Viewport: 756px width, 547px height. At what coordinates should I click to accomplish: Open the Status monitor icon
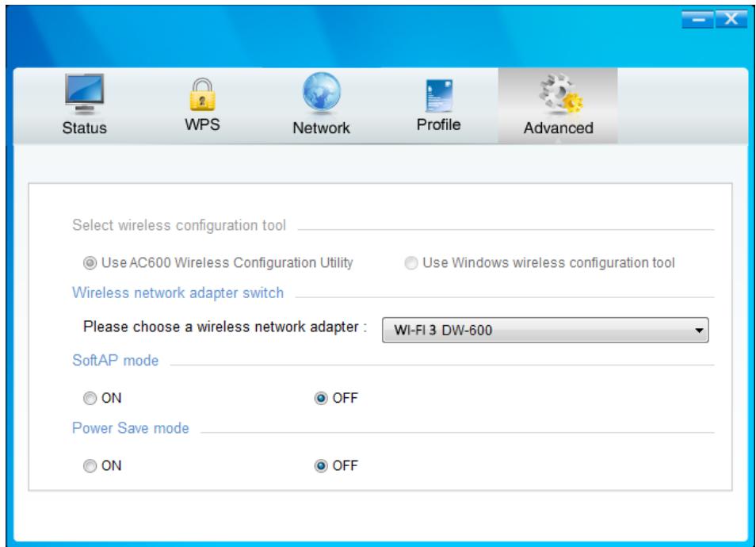tap(84, 94)
